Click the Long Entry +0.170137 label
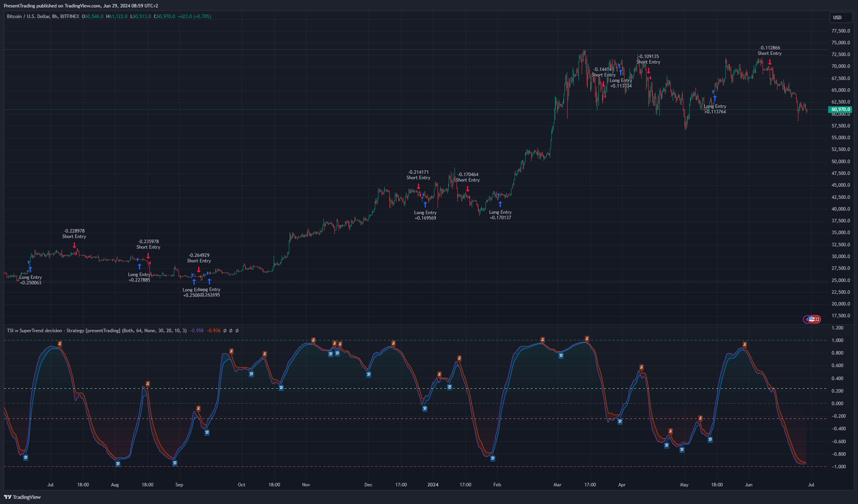 [x=500, y=215]
